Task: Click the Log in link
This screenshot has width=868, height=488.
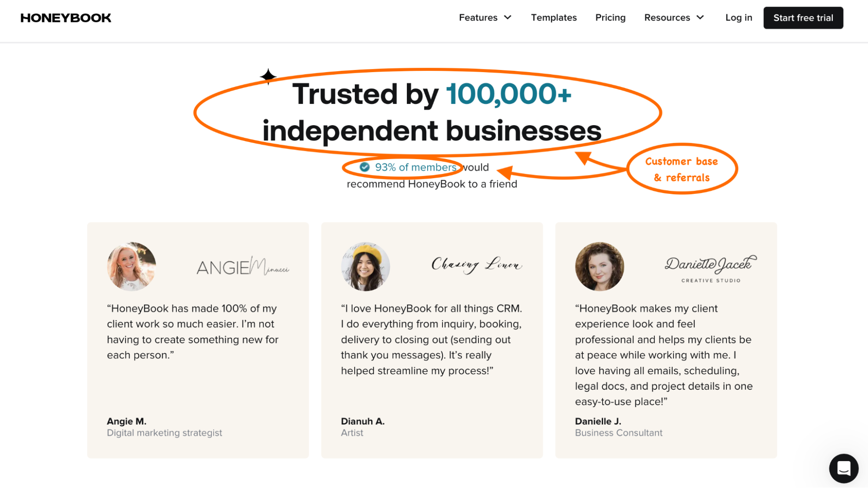Action: tap(739, 18)
